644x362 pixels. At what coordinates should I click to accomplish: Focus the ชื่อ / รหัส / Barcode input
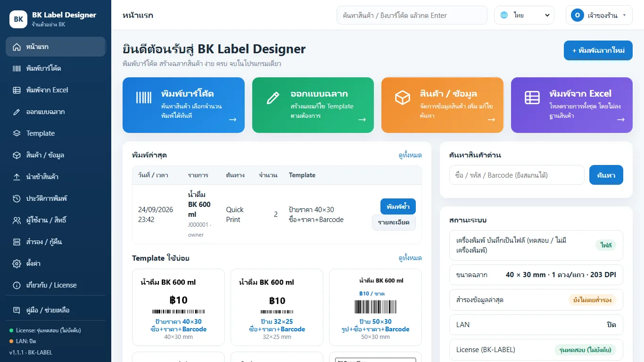point(517,175)
